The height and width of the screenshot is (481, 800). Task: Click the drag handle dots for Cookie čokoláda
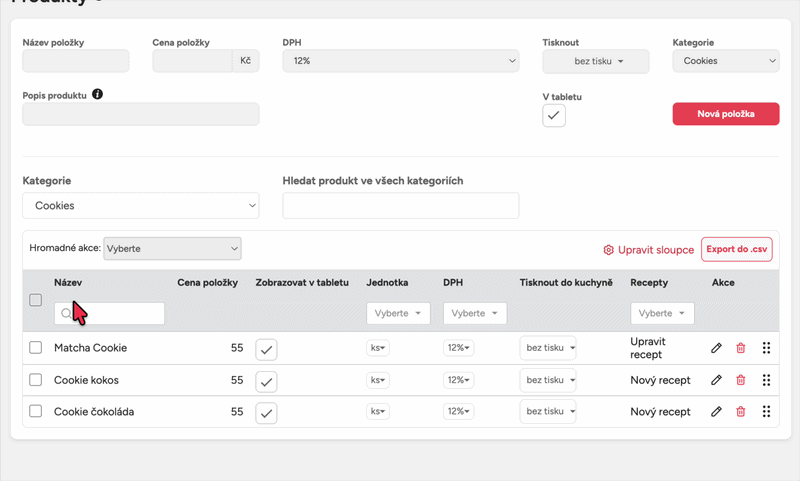click(766, 411)
